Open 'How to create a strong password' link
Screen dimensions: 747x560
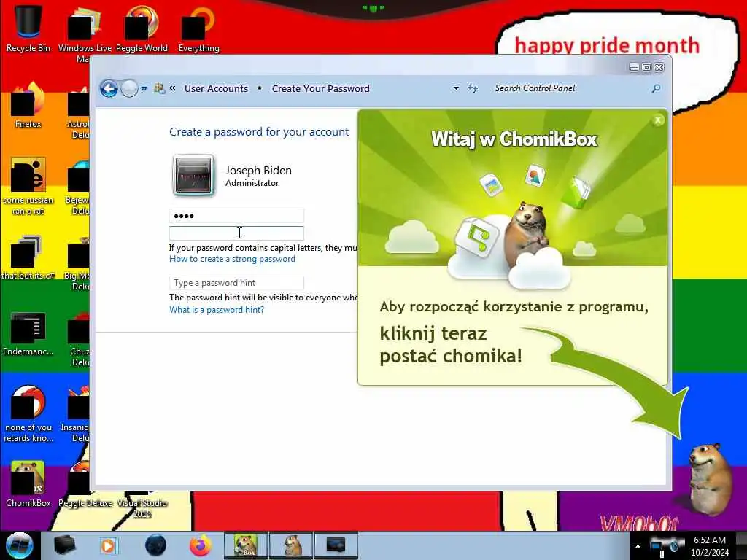tap(233, 259)
